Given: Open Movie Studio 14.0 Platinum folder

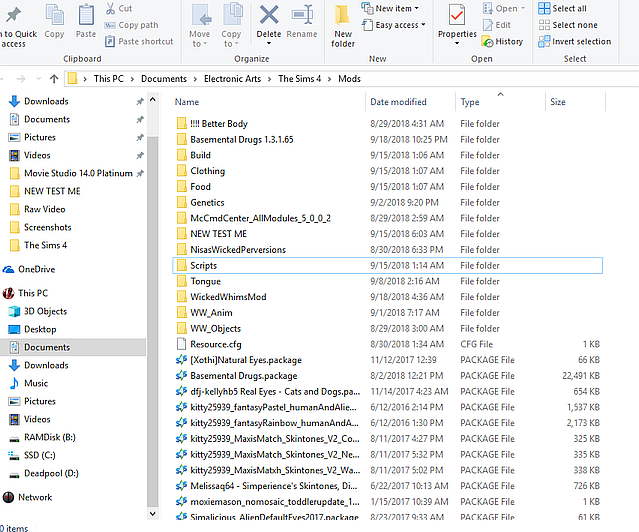Looking at the screenshot, I should [x=78, y=173].
